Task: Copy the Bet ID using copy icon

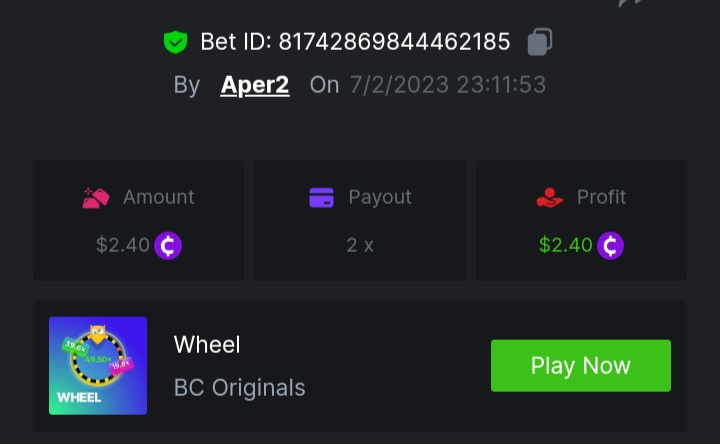Action: coord(539,42)
